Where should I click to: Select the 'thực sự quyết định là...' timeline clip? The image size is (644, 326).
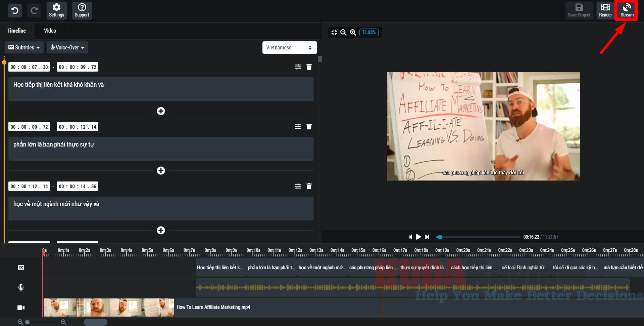(424, 268)
